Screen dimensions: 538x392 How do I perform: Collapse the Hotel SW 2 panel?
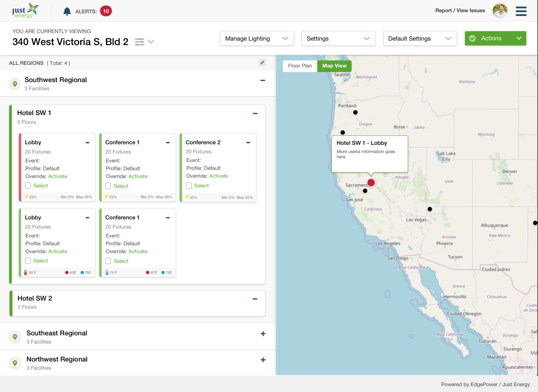pyautogui.click(x=255, y=299)
